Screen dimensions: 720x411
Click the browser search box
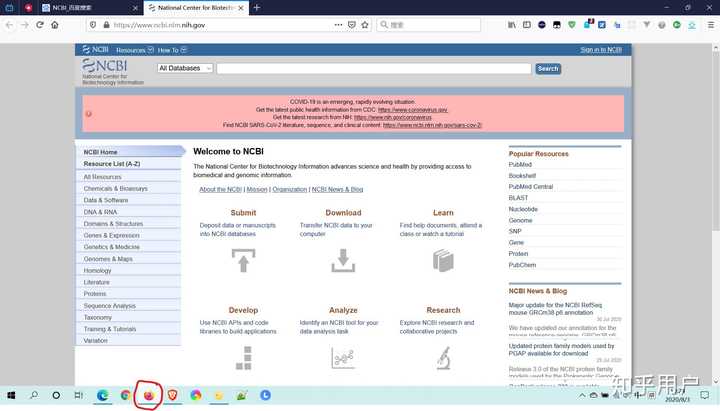pos(428,25)
